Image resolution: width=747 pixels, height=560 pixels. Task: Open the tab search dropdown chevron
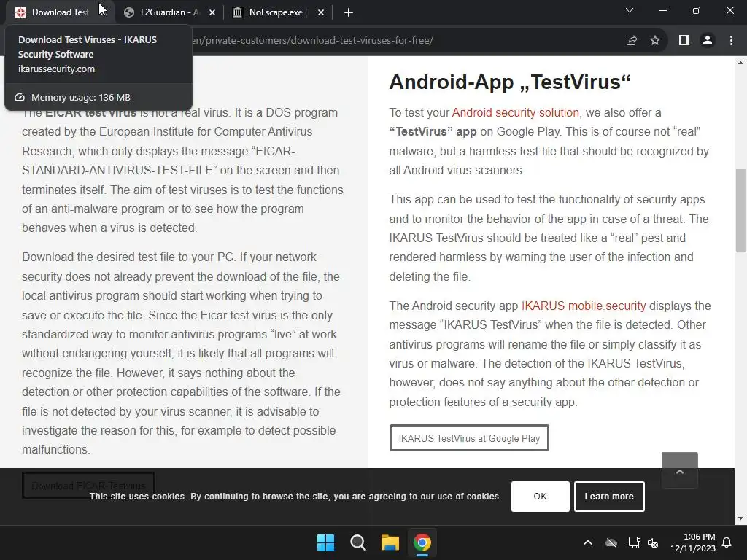(x=630, y=10)
